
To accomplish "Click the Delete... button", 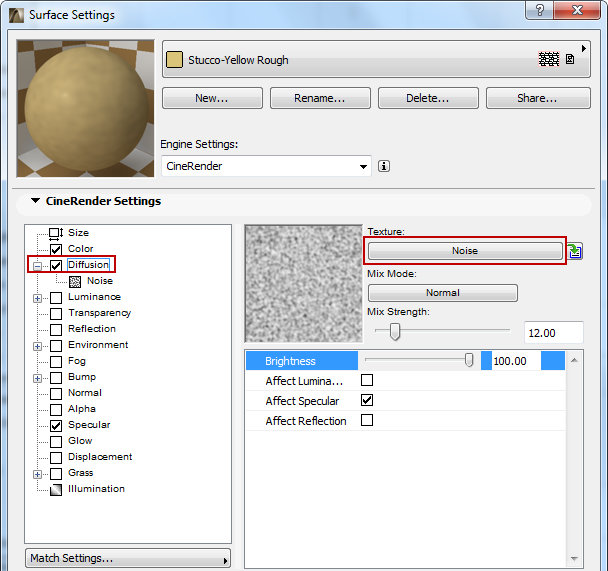I will (428, 98).
